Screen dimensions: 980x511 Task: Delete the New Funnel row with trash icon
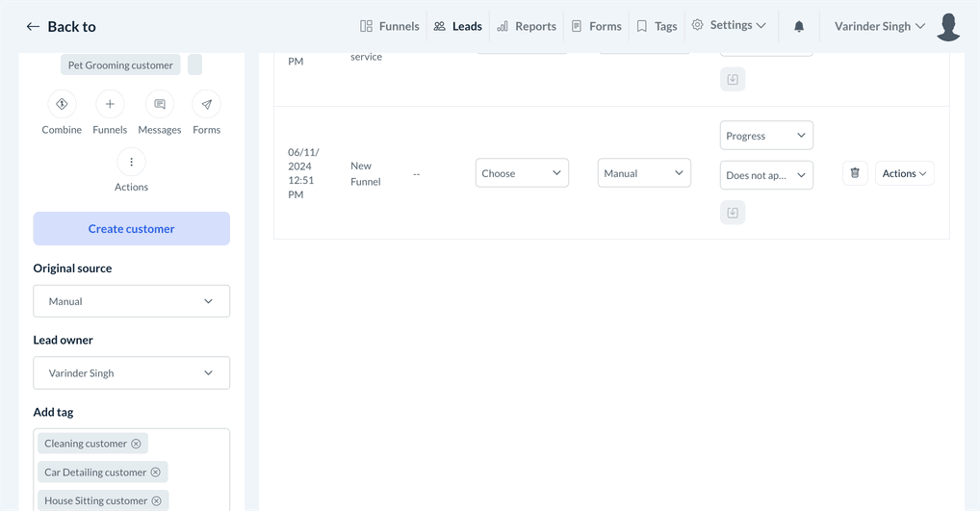pos(855,173)
